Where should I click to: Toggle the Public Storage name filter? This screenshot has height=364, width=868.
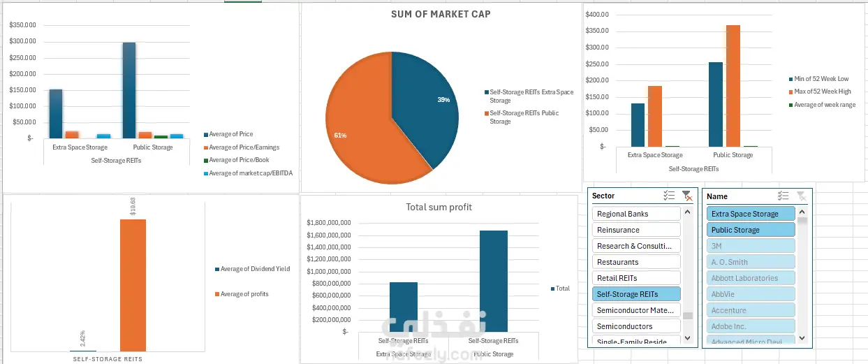(750, 230)
